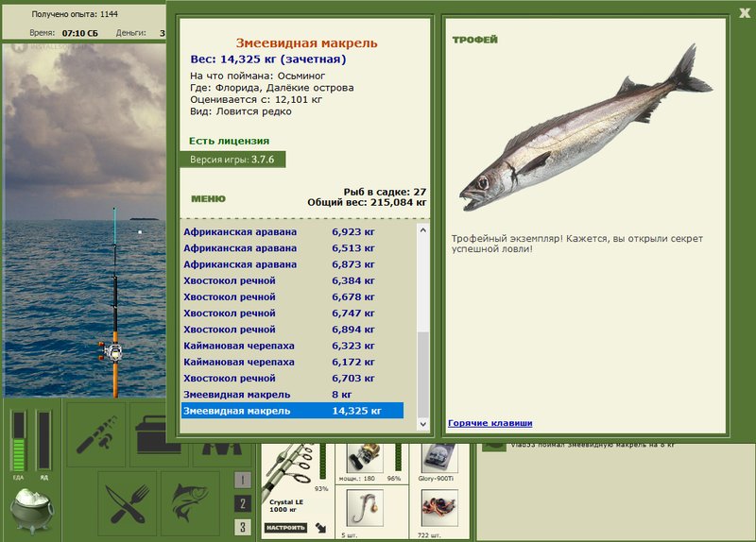The image size is (756, 542).
Task: Click the crossed knife and fork icon
Action: [128, 503]
